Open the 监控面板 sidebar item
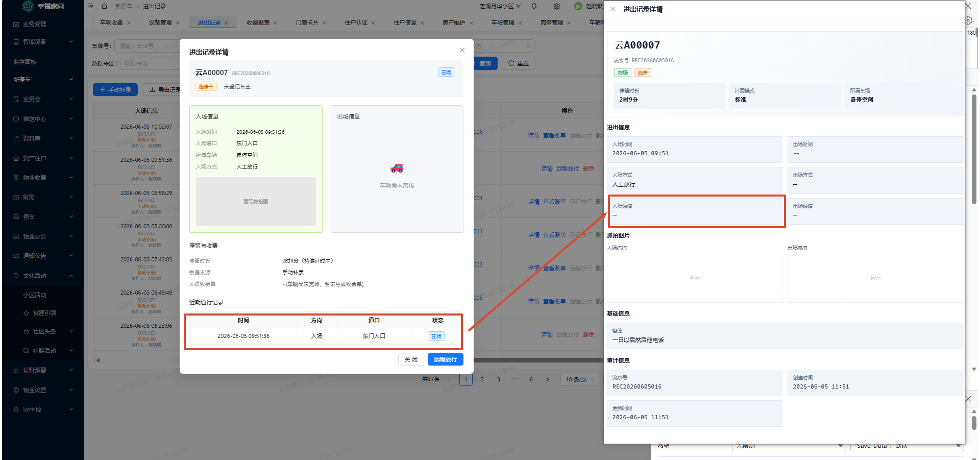 [x=24, y=62]
